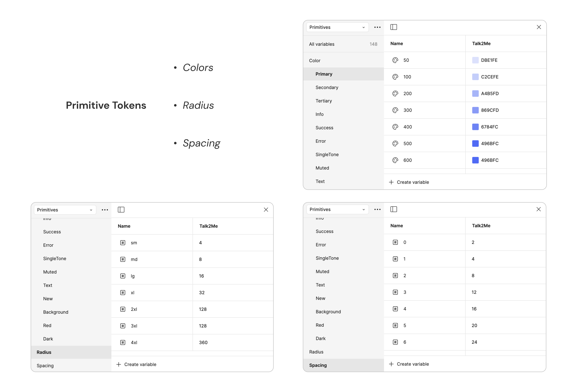Close the Colors variables panel
The height and width of the screenshot is (392, 577).
click(539, 27)
